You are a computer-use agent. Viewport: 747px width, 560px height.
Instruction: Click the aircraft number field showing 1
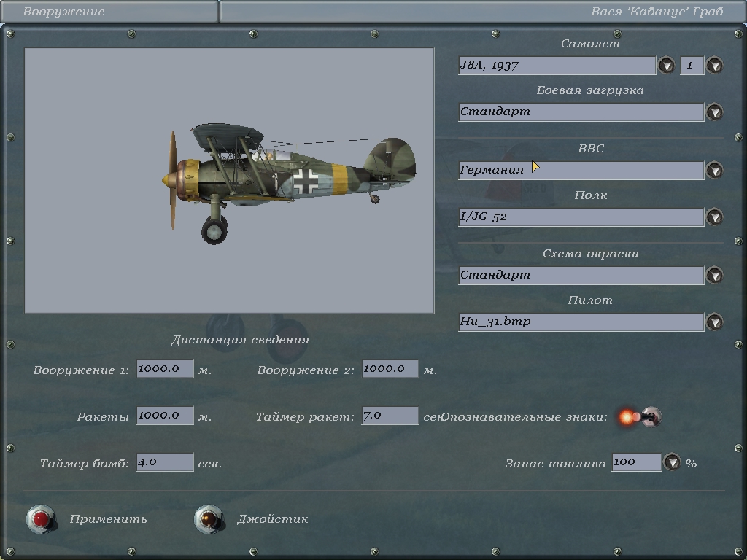692,65
